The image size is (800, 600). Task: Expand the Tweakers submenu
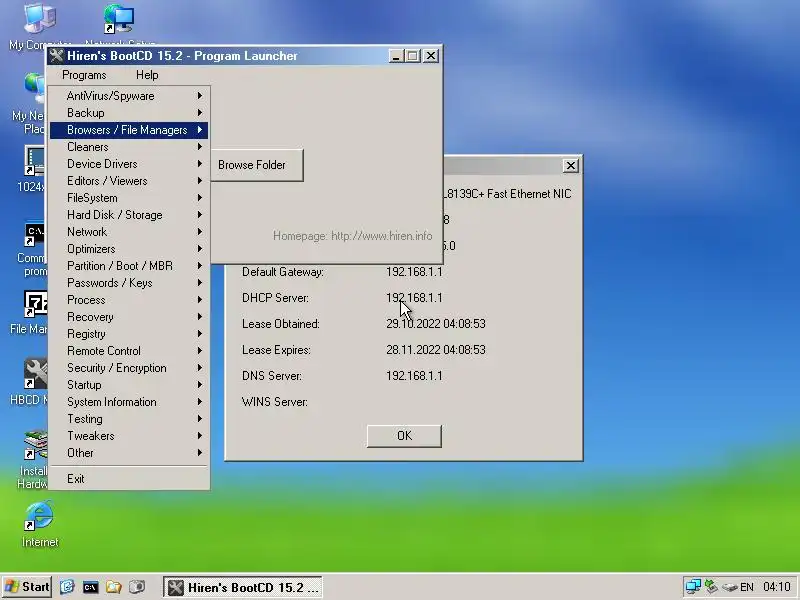[x=129, y=436]
